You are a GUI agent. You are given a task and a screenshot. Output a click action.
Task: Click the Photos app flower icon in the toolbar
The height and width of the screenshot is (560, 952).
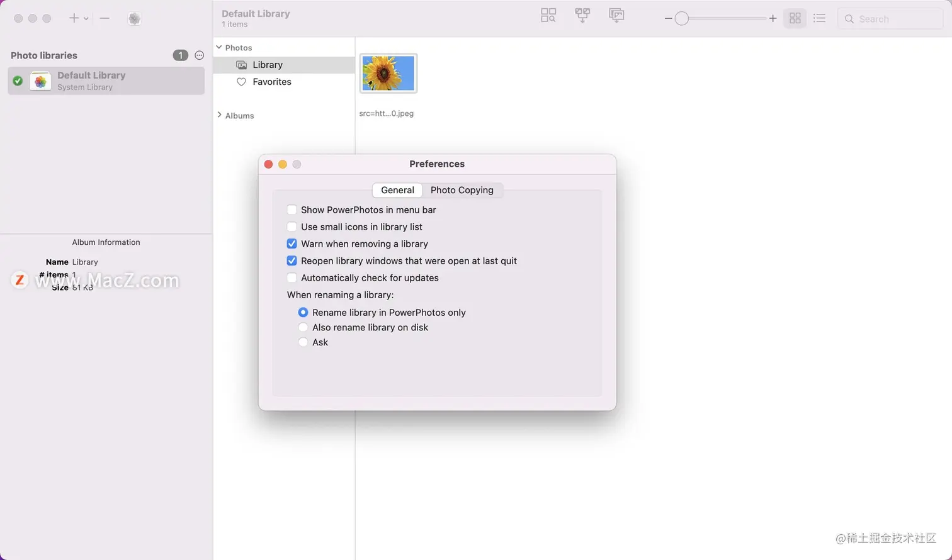coord(134,18)
